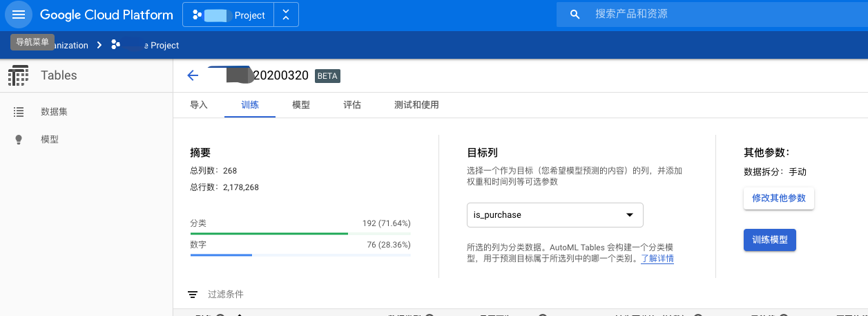Screen dimensions: 868x316
Task: Go back using the left arrow icon
Action: pyautogui.click(x=193, y=75)
